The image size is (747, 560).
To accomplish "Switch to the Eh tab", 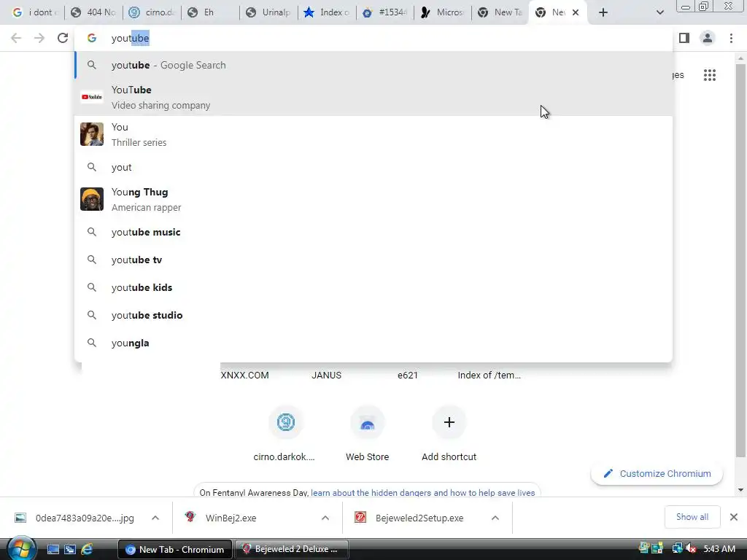I will [x=211, y=12].
